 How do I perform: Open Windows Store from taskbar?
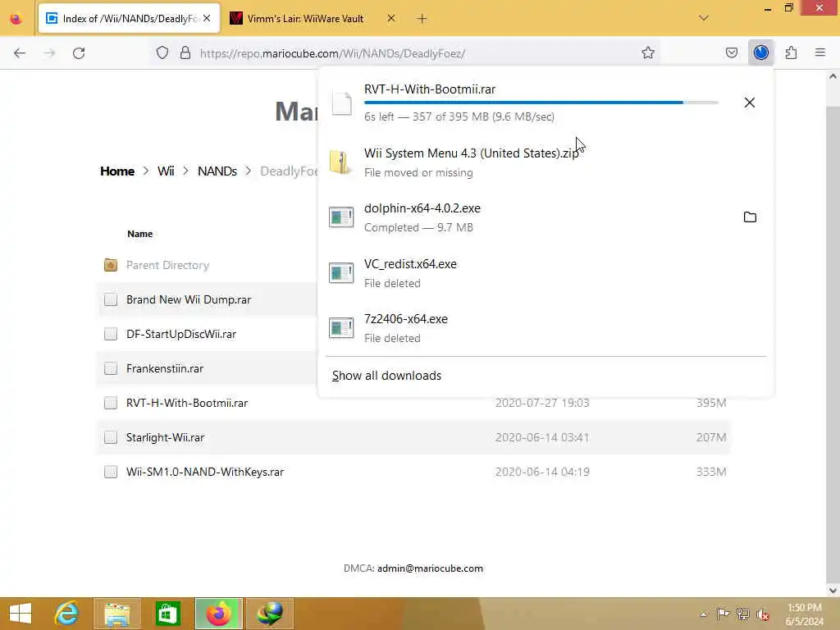(167, 614)
